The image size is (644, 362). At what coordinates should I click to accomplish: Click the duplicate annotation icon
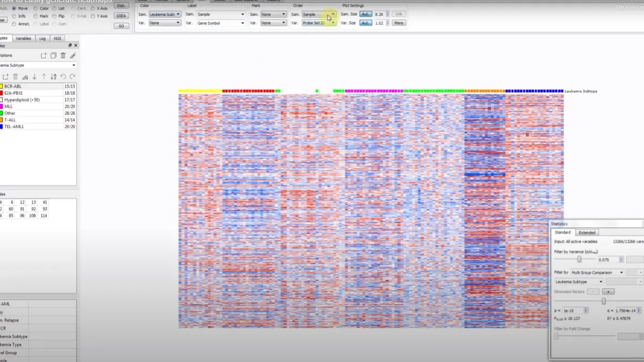click(53, 56)
